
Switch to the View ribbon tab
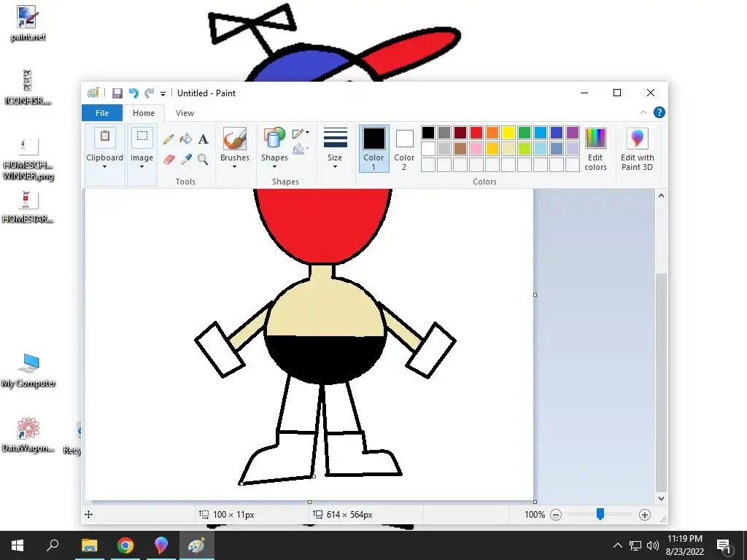[x=185, y=113]
